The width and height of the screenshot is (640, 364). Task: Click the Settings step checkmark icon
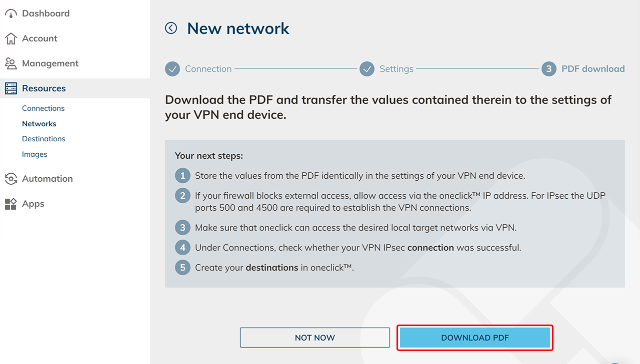[367, 69]
